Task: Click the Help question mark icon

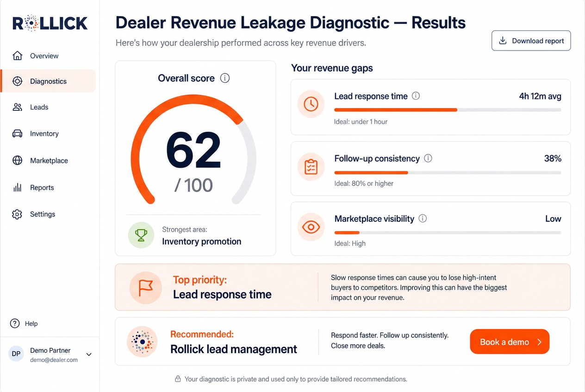Action: tap(15, 324)
